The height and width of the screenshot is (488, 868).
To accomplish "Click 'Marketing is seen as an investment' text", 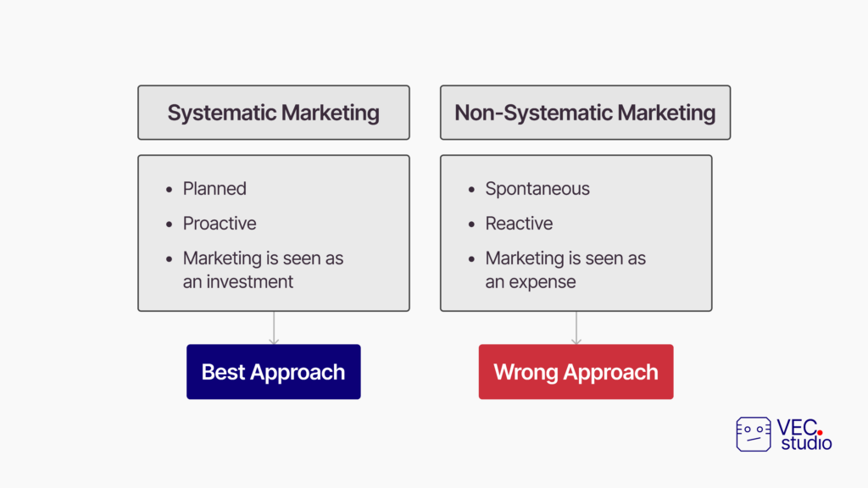I will 263,270.
